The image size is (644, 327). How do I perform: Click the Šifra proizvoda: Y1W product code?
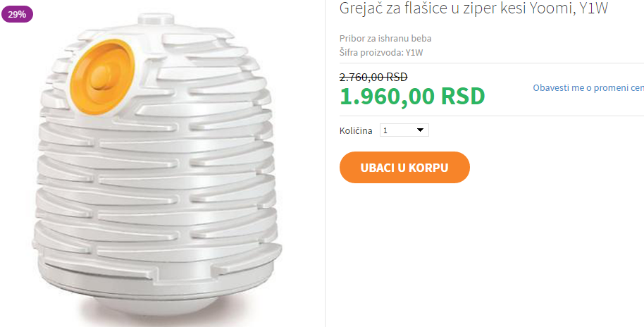(381, 53)
